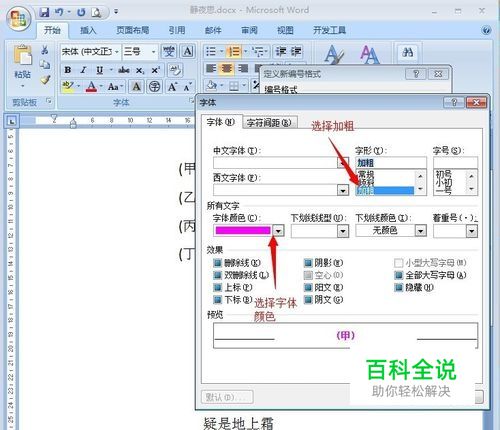The image size is (500, 430).
Task: Switch to the References (引用) tab
Action: pos(177,31)
